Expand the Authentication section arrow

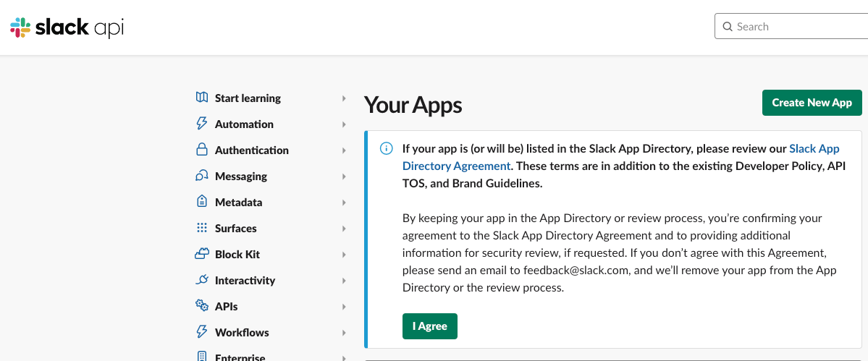point(344,150)
